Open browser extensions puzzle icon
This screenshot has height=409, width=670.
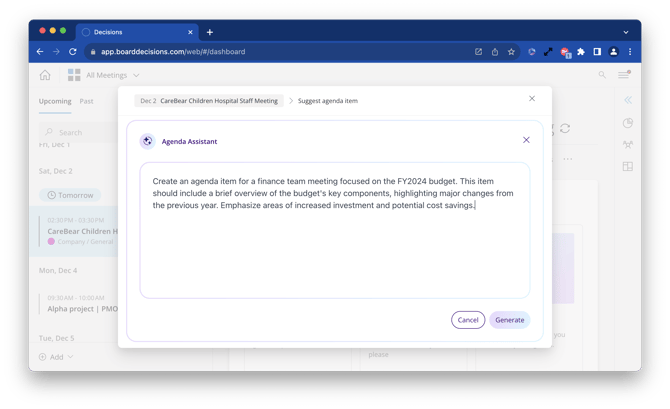coord(581,52)
